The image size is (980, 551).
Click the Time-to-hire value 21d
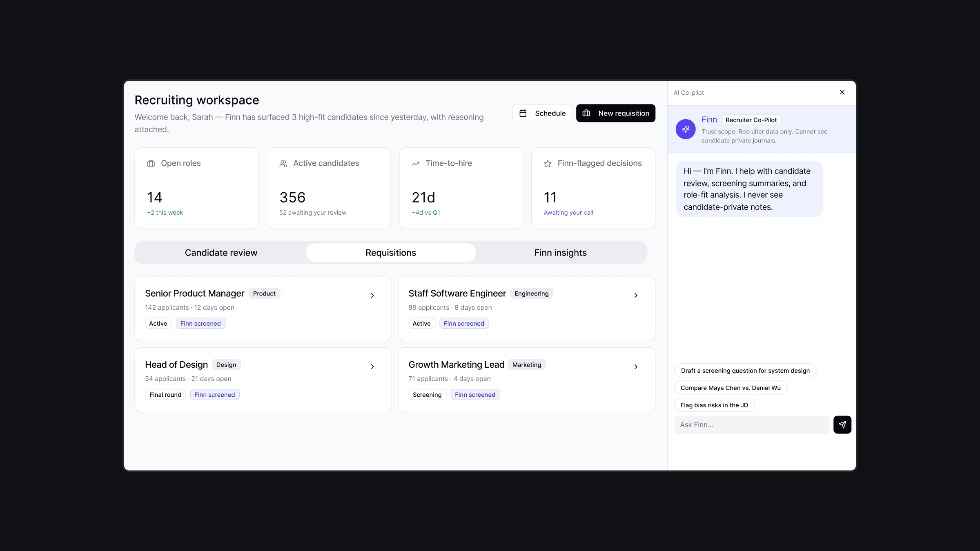pyautogui.click(x=423, y=198)
